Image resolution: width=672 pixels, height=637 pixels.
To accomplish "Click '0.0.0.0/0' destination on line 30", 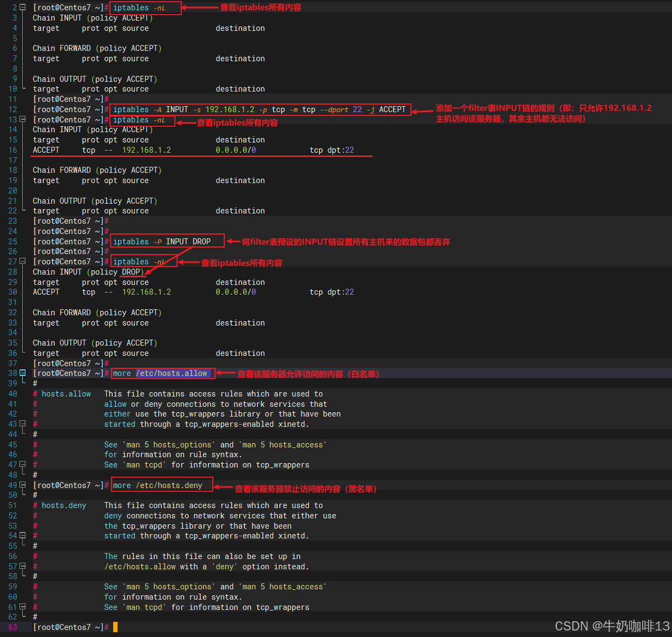I will pos(236,292).
